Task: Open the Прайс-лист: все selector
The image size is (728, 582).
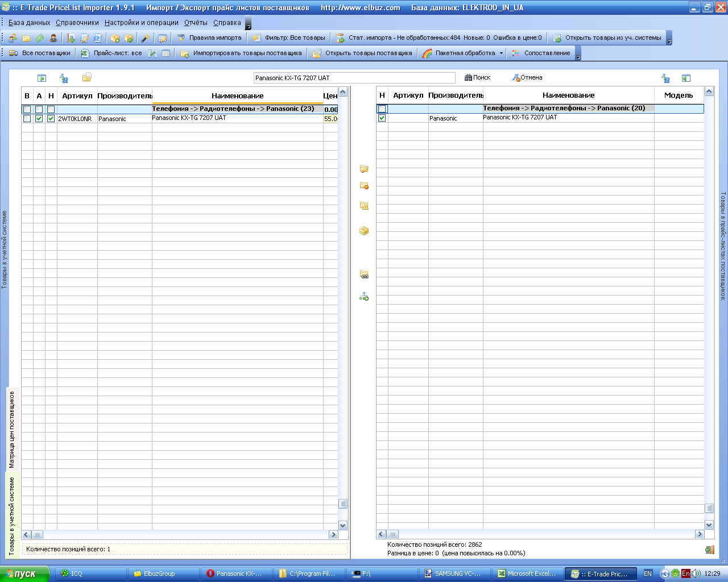Action: click(x=111, y=53)
